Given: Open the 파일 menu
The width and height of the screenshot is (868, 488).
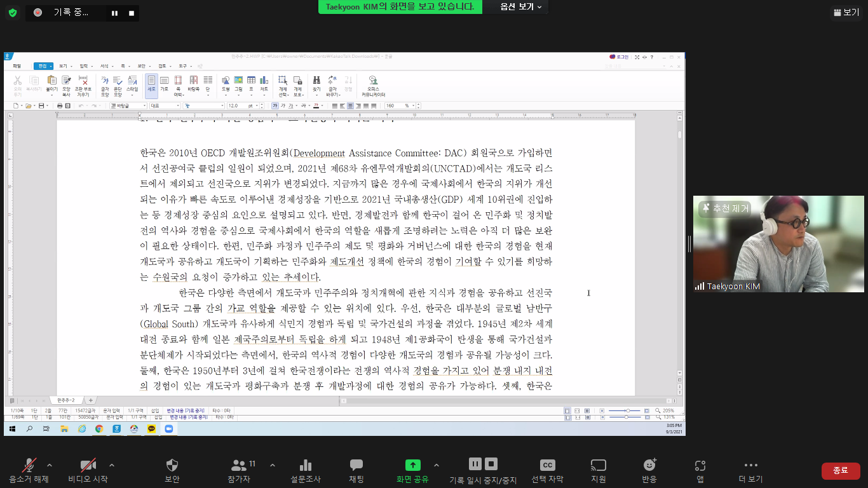Looking at the screenshot, I should 17,66.
